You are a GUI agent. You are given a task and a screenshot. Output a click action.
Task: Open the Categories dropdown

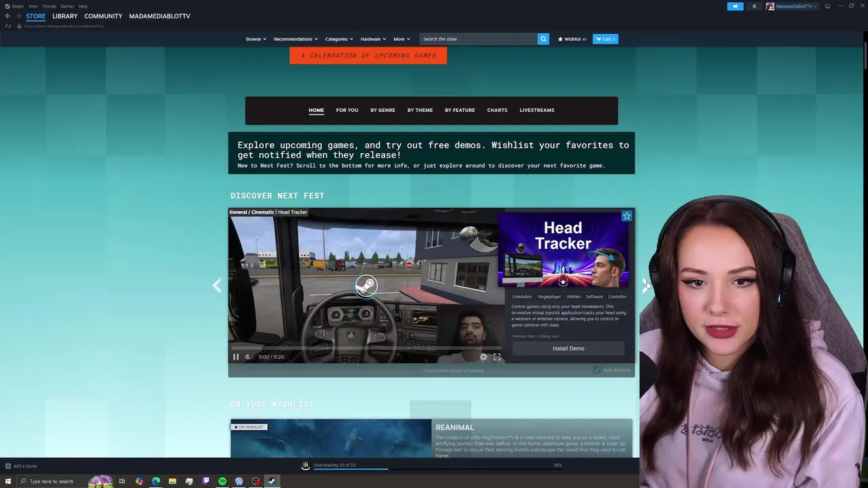coord(339,39)
